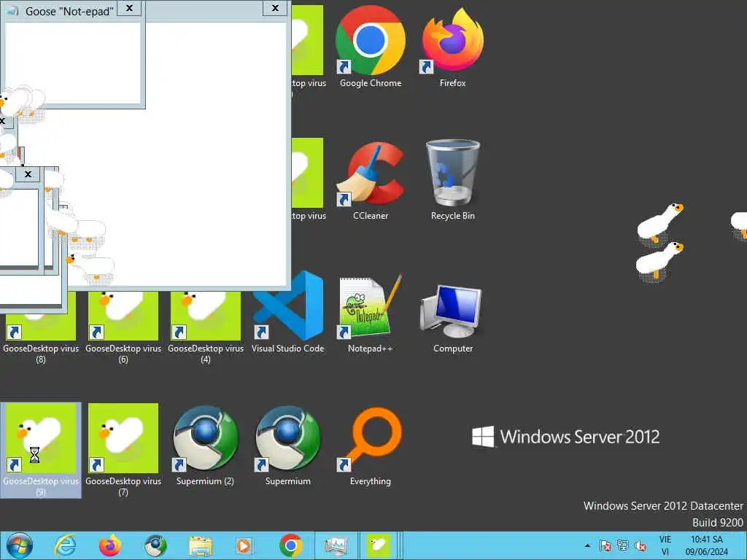The width and height of the screenshot is (747, 560).
Task: Select GooseDesktop virus (7) shortcut
Action: tap(123, 450)
